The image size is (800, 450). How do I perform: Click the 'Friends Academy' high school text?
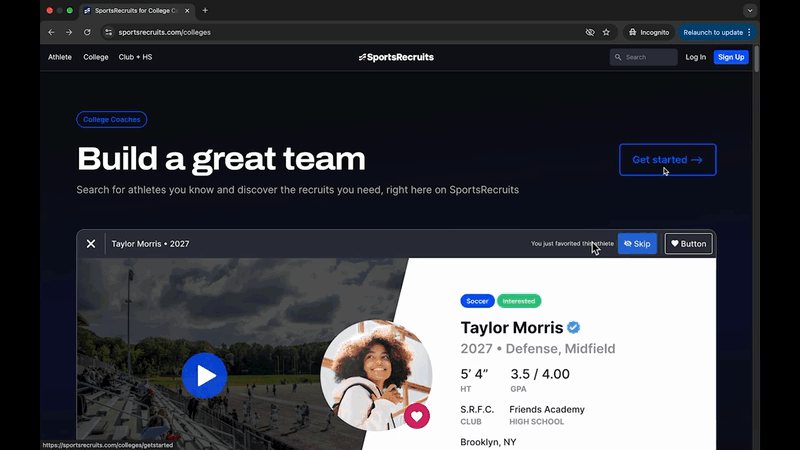pos(547,409)
